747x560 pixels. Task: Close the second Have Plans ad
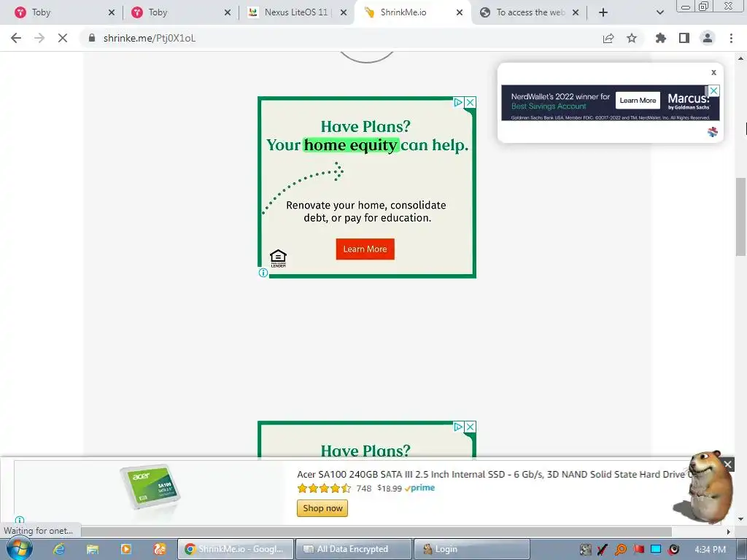[471, 427]
